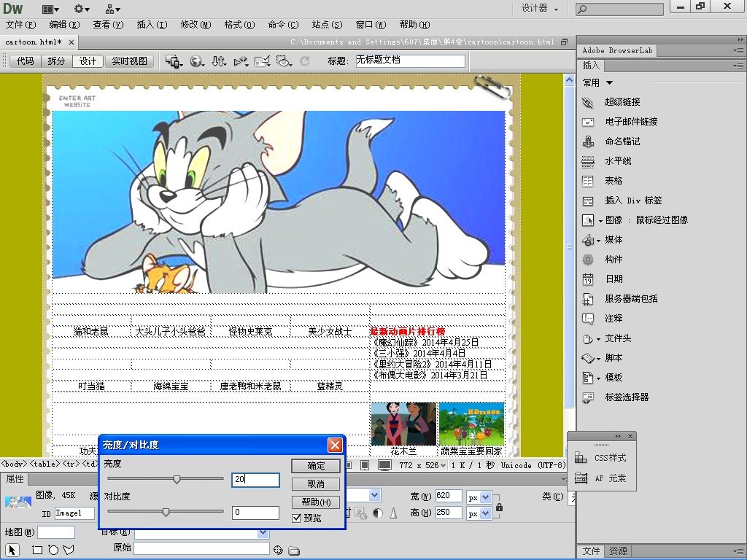Insert a horizontal rule icon

(x=588, y=161)
